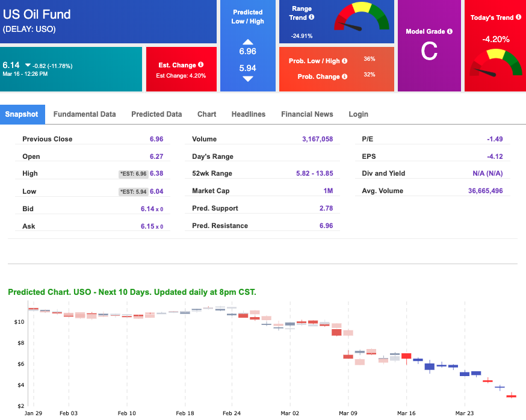The width and height of the screenshot is (526, 420).
Task: Click the P/E value -1.49
Action: pos(495,139)
